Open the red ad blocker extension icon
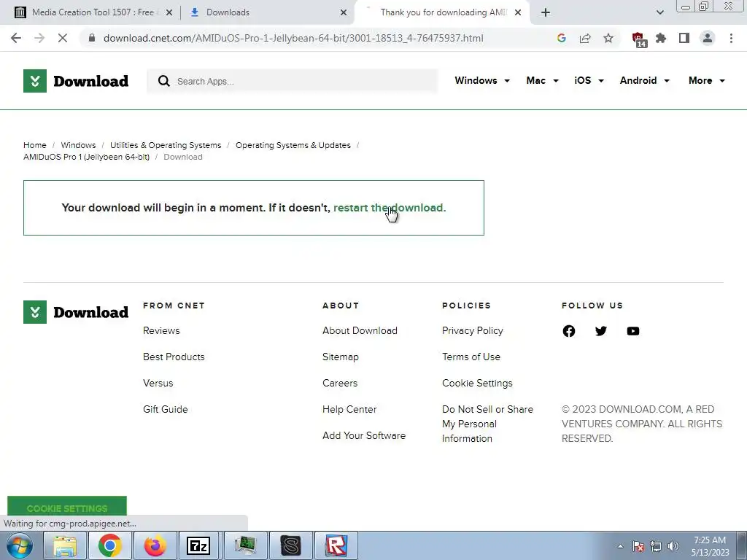 [x=639, y=39]
